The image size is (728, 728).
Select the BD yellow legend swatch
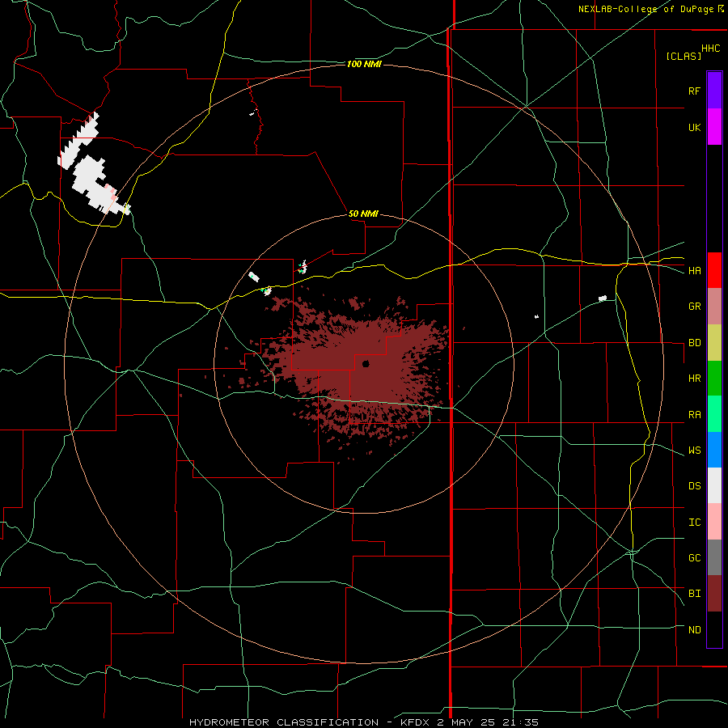(714, 343)
